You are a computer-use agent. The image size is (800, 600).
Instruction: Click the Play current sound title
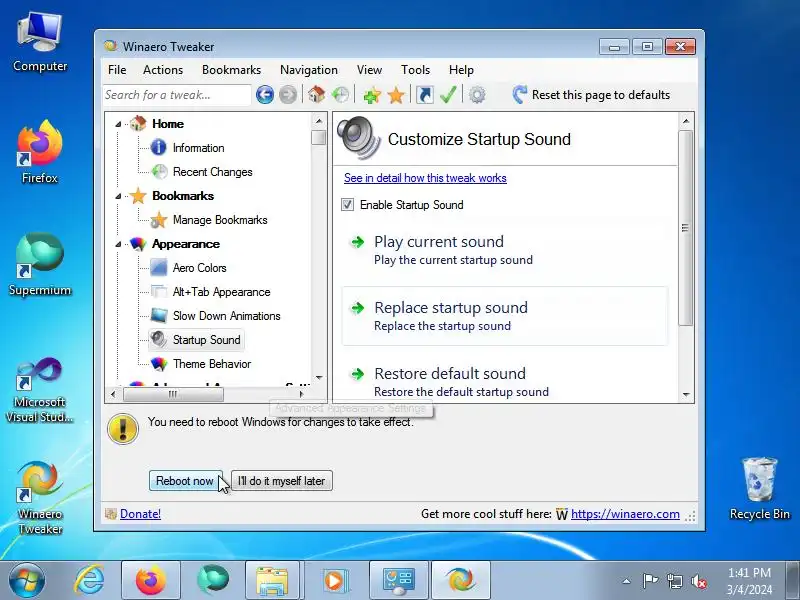click(x=439, y=241)
